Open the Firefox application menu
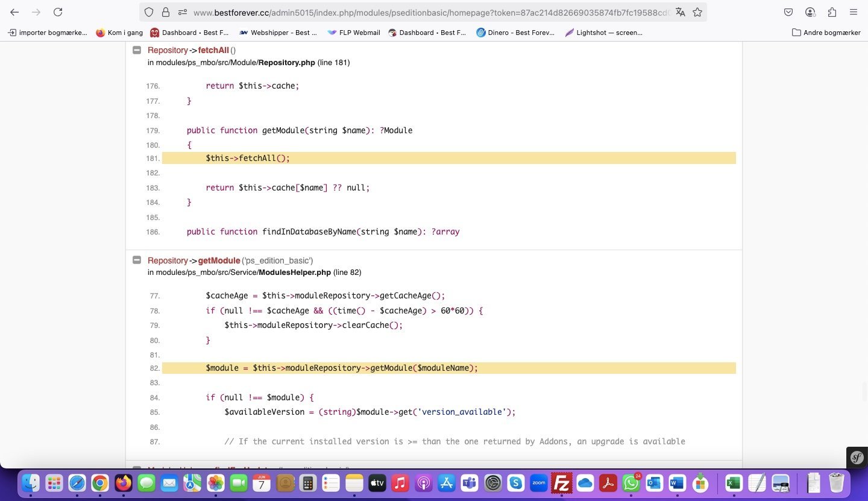 point(854,12)
